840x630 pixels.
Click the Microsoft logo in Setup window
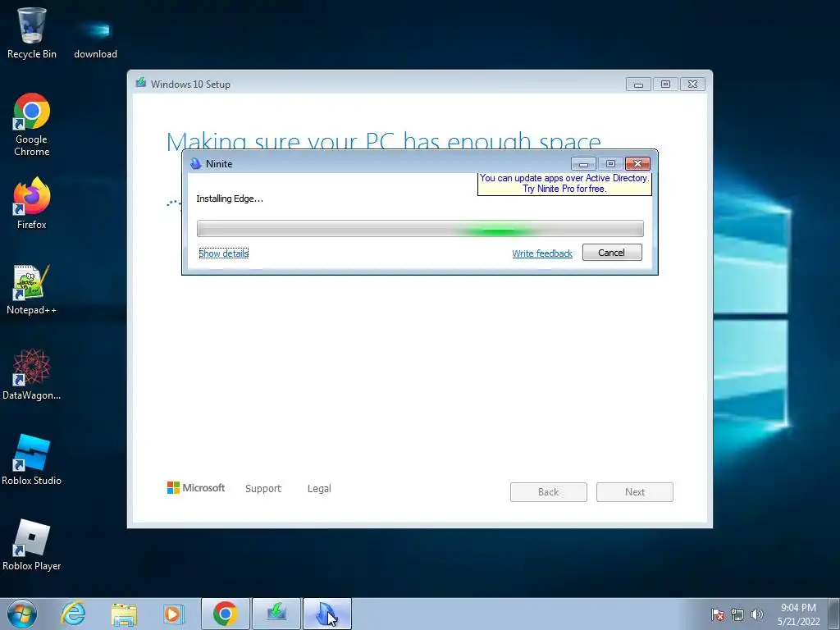196,488
